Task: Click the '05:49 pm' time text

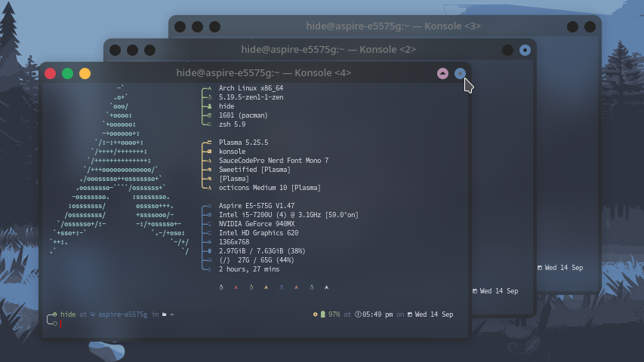Action: 377,314
